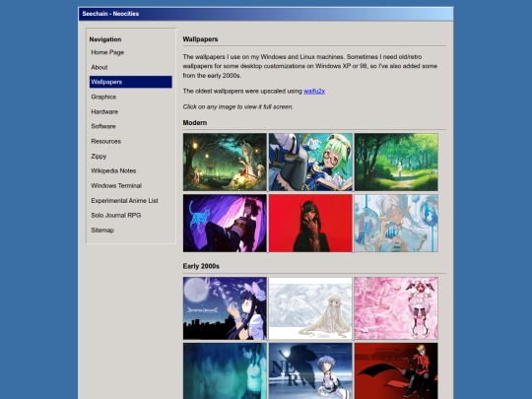Screen dimensions: 532x399
Task: Open the forest shrine lantern wallpaper
Action: 225,162
